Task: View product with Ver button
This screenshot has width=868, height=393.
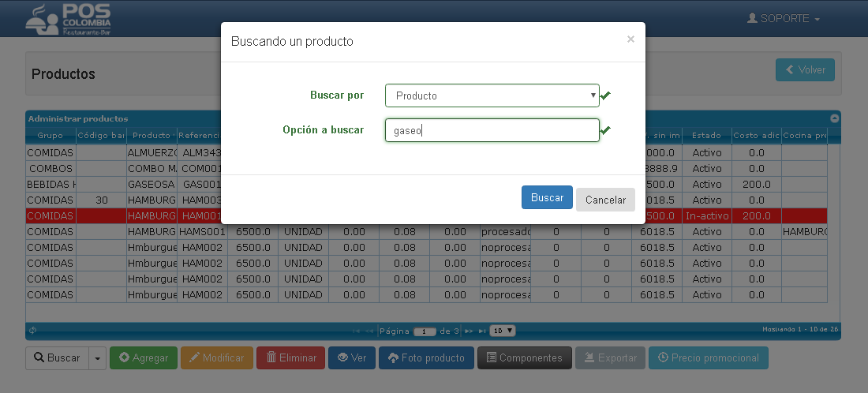Action: click(x=351, y=358)
